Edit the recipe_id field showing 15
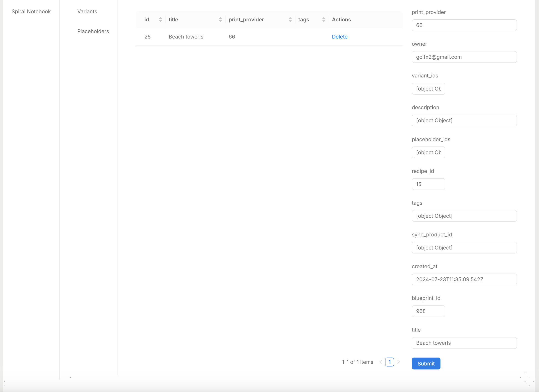 (x=428, y=184)
